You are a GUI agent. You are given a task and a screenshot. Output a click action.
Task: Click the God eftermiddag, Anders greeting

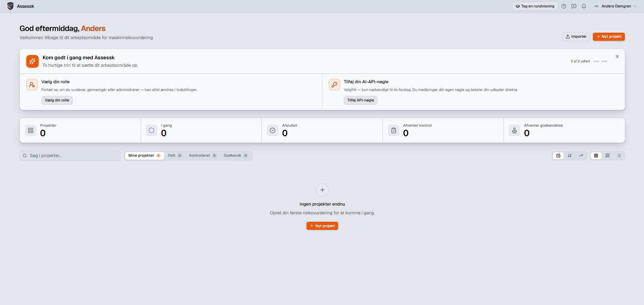63,29
